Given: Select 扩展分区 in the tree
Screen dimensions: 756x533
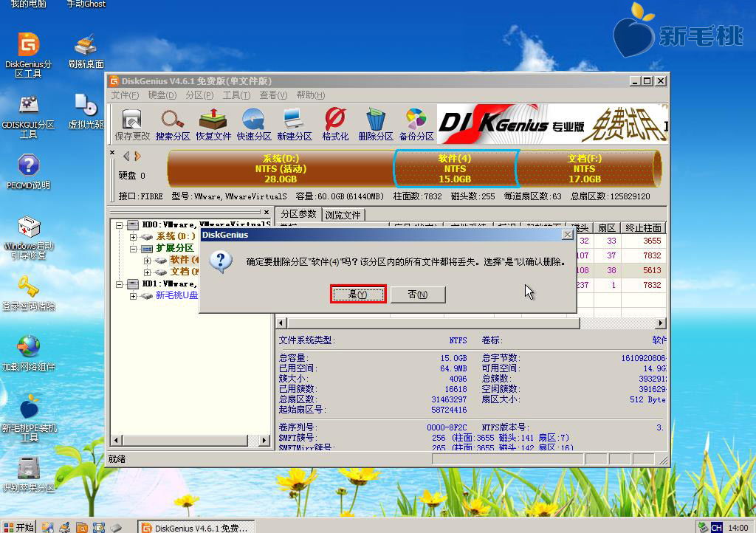Looking at the screenshot, I should click(x=174, y=248).
